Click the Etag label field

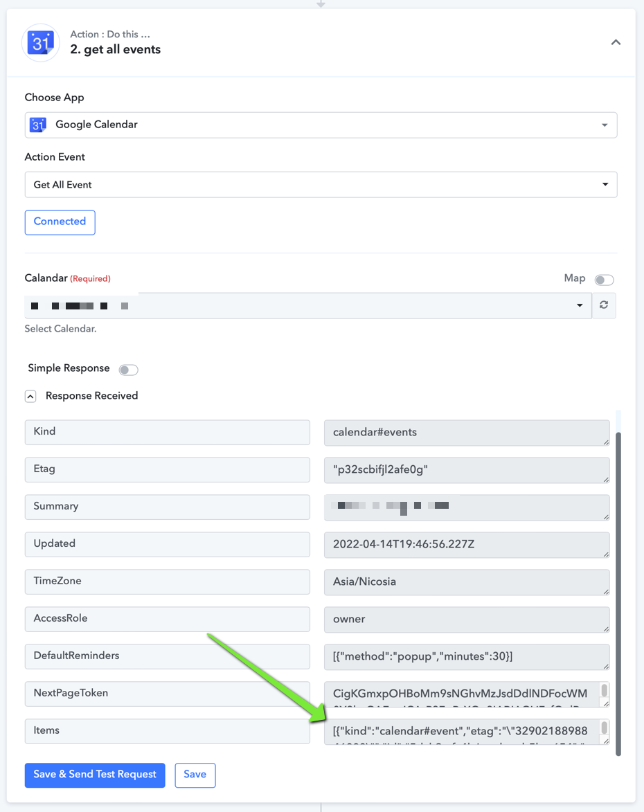(x=168, y=469)
